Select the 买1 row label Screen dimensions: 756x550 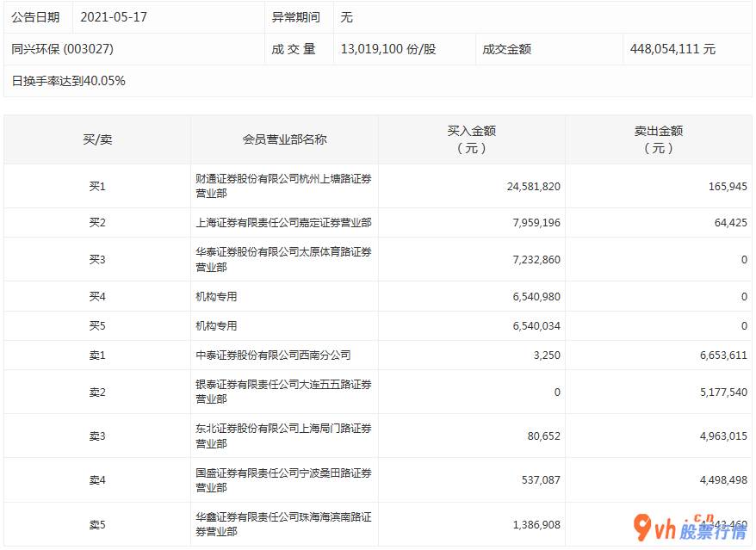(x=97, y=186)
